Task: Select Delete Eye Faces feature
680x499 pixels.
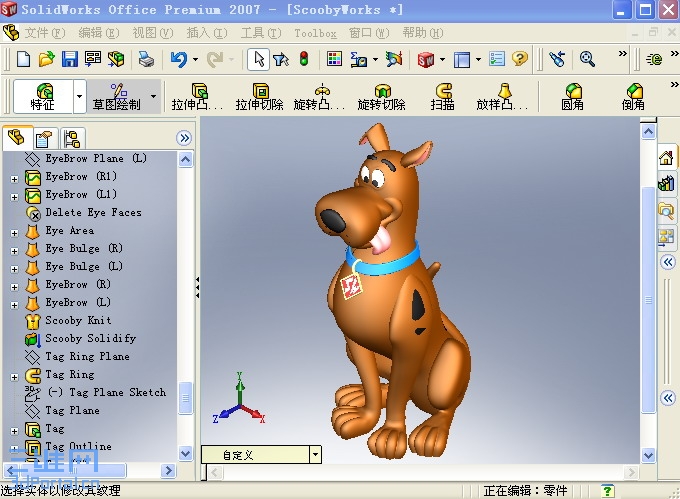Action: (93, 212)
